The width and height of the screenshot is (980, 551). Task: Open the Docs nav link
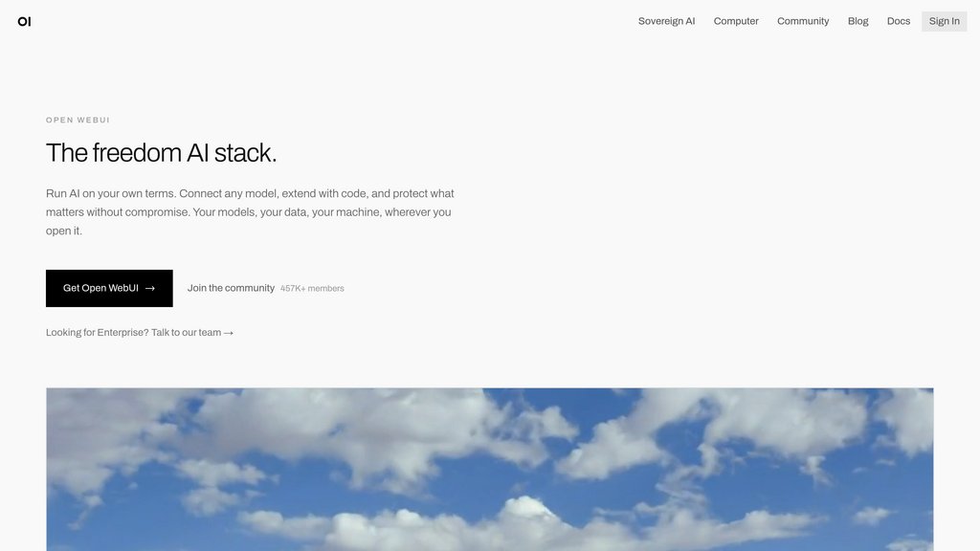click(898, 21)
